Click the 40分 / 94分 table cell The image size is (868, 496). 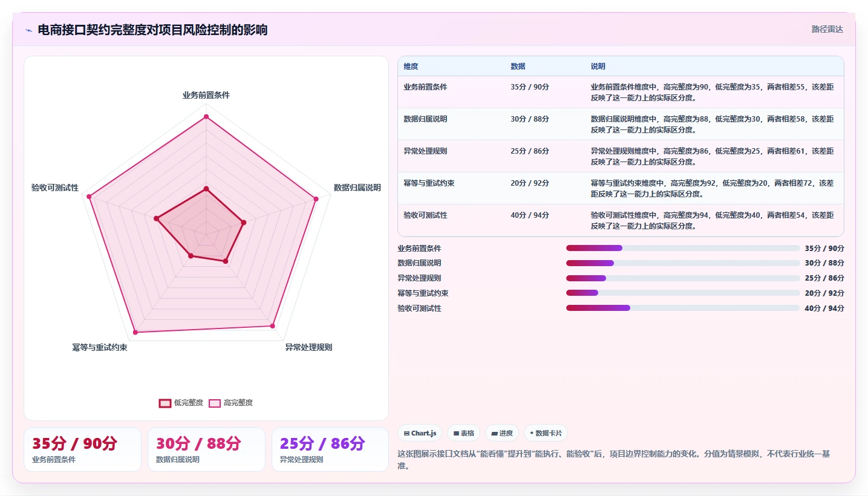pos(530,215)
